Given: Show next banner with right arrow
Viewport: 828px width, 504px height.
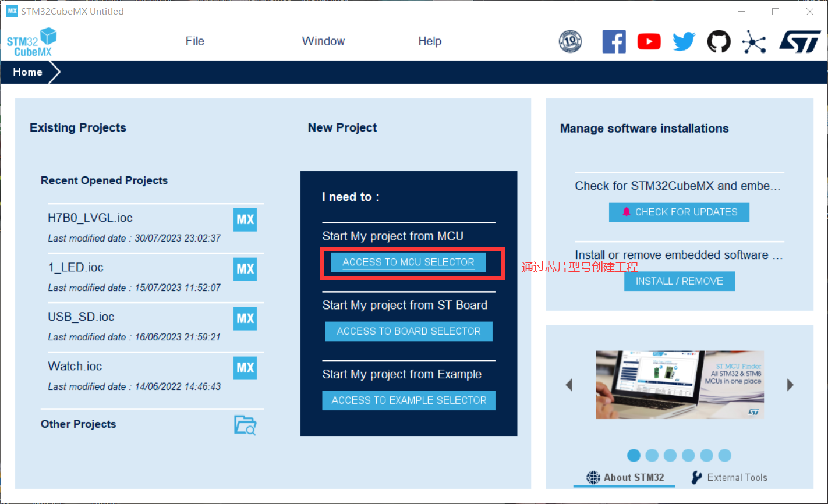Looking at the screenshot, I should pyautogui.click(x=790, y=385).
